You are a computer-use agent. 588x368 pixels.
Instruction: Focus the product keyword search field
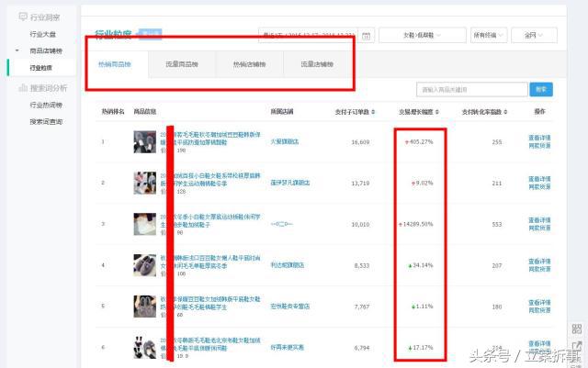pyautogui.click(x=471, y=90)
